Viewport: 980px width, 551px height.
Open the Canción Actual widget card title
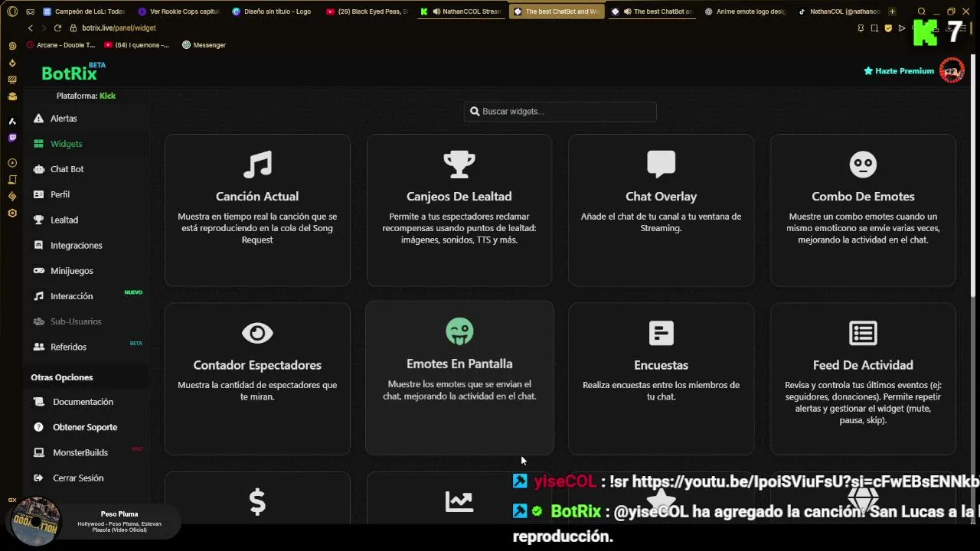click(x=257, y=197)
